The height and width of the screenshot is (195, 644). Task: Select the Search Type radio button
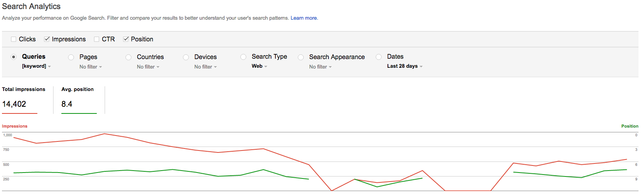point(244,57)
